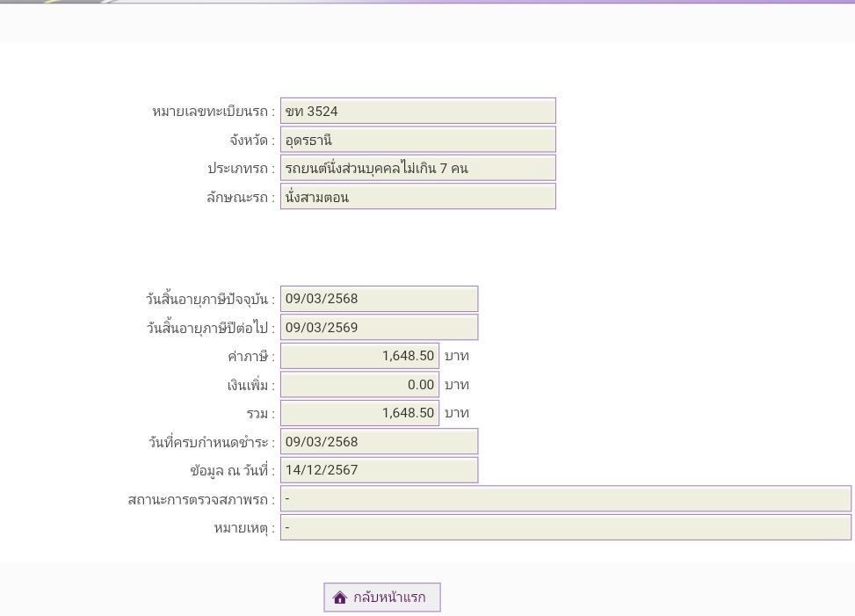Click บาท unit beside เงินเพิ่ม
Viewport: 855px width, 616px height.
click(x=457, y=385)
